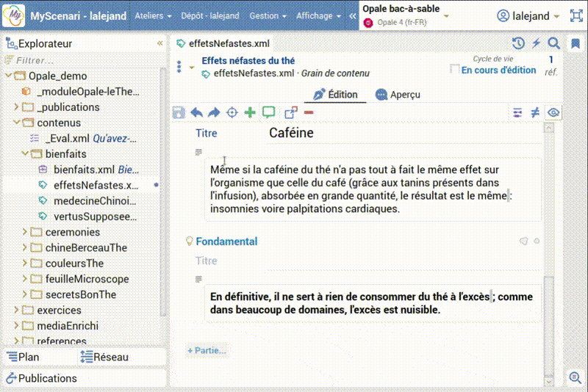Click the not-equal differences icon
588x392 pixels.
tap(535, 112)
